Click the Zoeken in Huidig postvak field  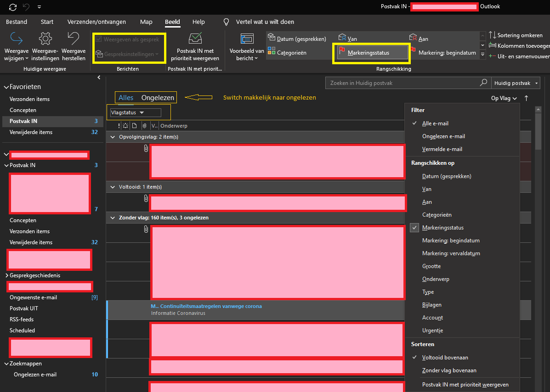click(402, 83)
